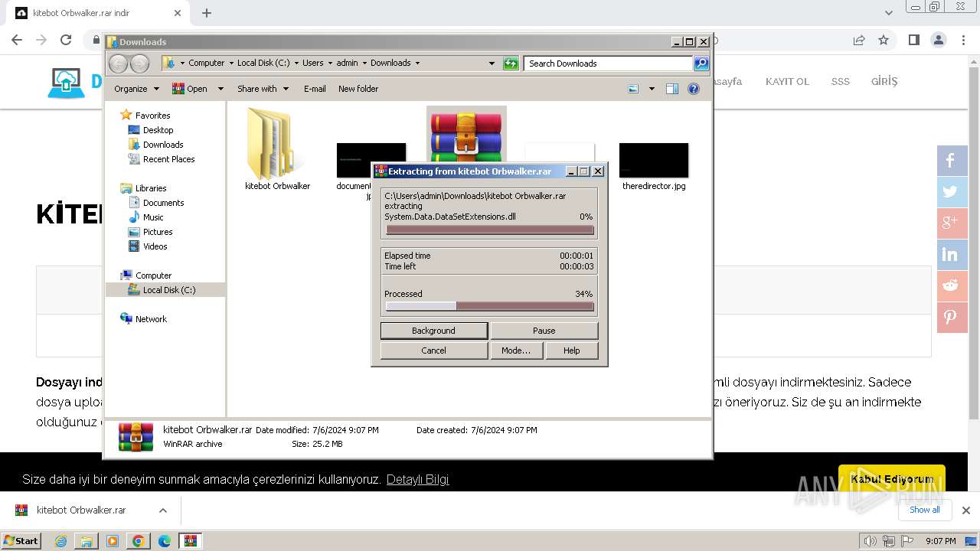The height and width of the screenshot is (551, 980).
Task: Expand the Open button dropdown arrow
Action: (x=220, y=89)
